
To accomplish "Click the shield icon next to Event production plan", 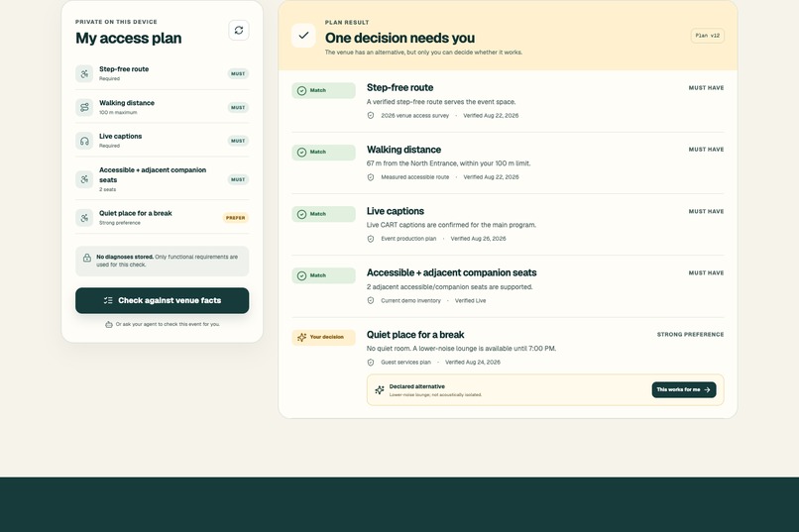I will (x=371, y=239).
